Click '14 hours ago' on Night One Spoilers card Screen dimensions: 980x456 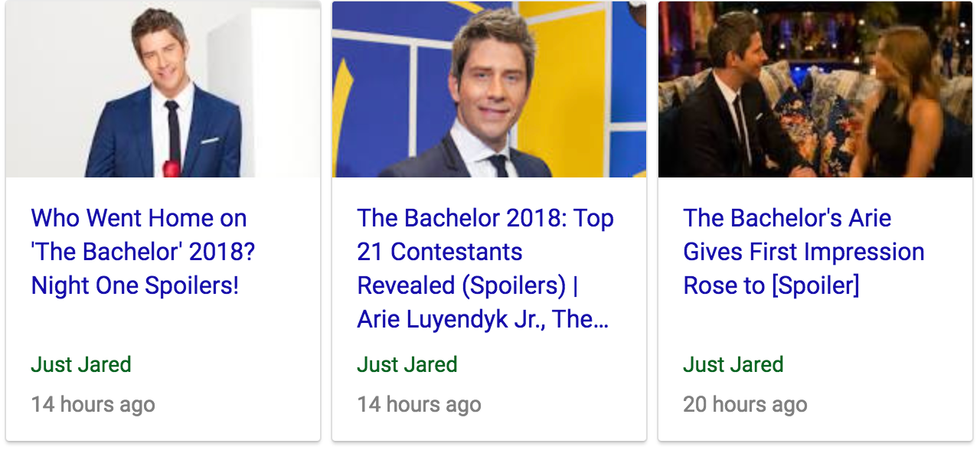[x=93, y=405]
